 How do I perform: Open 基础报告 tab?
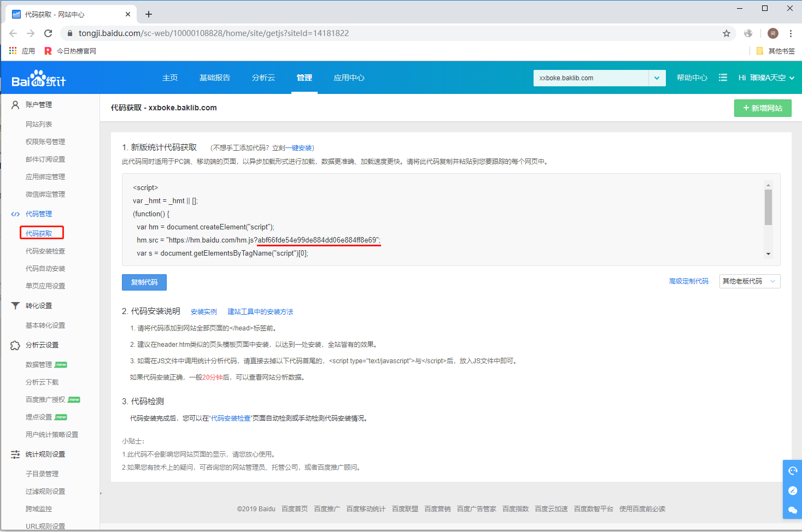(x=215, y=78)
